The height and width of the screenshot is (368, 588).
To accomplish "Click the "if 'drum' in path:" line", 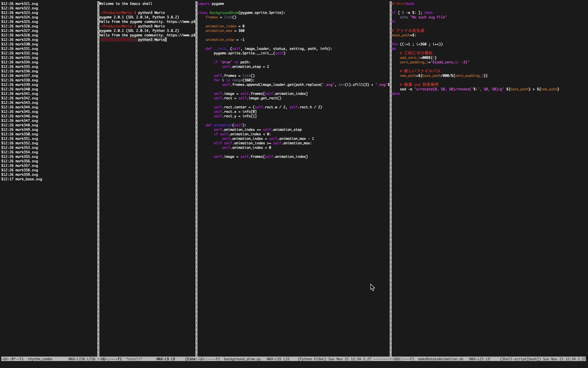I will coord(232,62).
